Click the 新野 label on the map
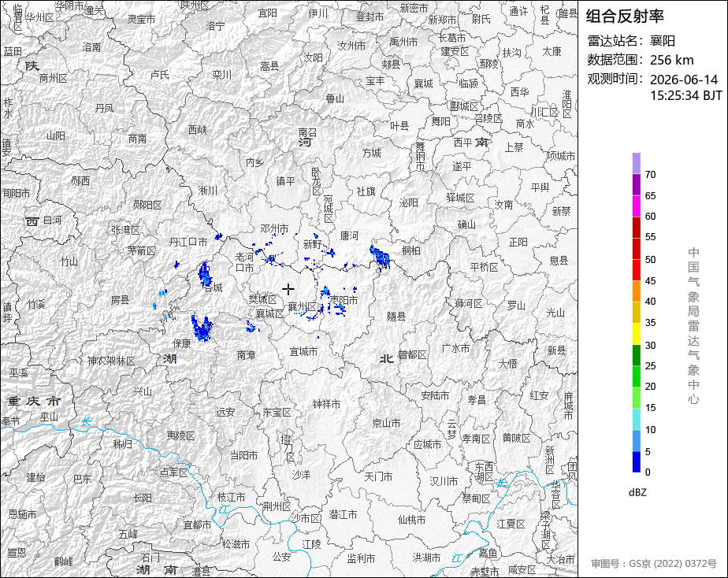The height and width of the screenshot is (578, 728). (x=313, y=244)
